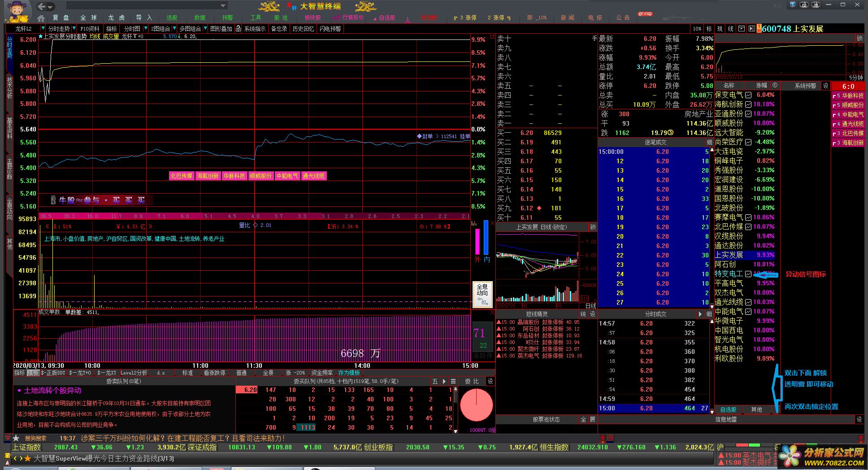
Task: Expand the top address combo box arrow
Action: click(x=223, y=6)
